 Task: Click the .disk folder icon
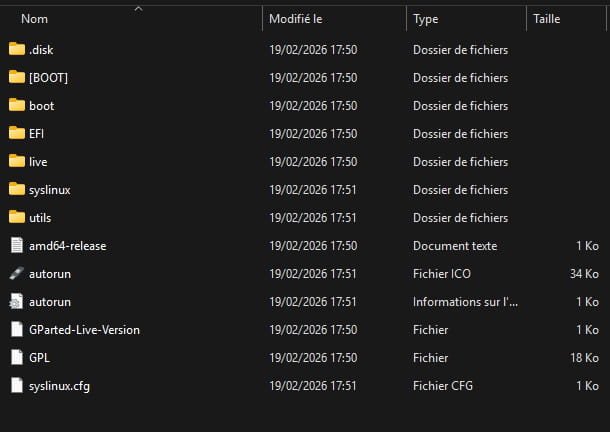[16, 49]
